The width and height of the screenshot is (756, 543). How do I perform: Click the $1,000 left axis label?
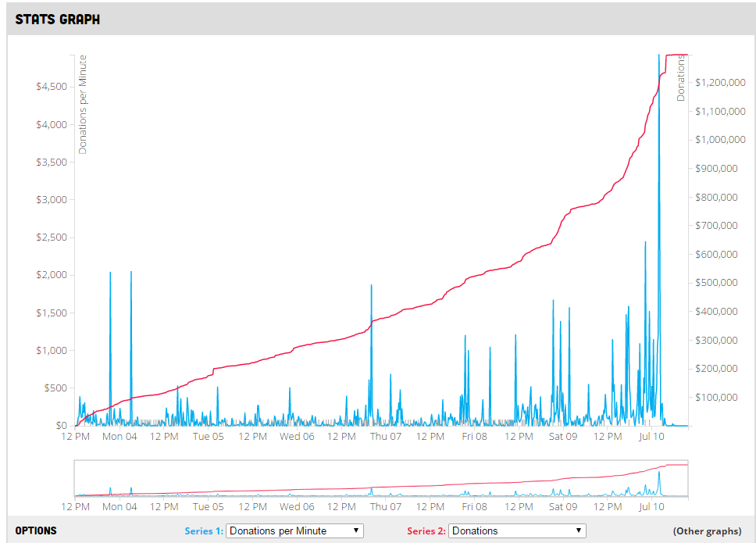click(x=52, y=351)
